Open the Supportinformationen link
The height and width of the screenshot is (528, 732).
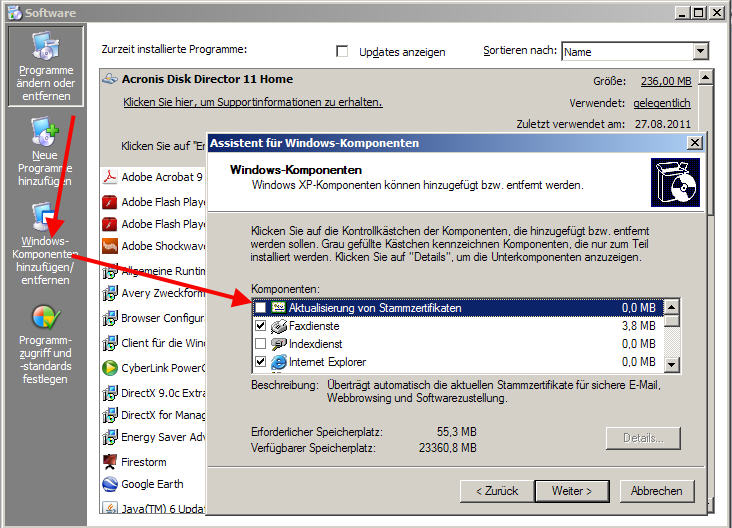[x=253, y=102]
